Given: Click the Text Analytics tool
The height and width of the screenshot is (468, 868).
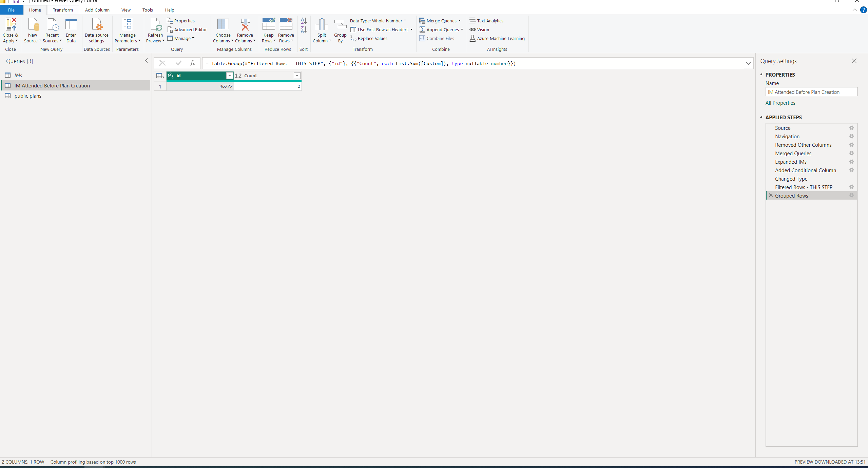Looking at the screenshot, I should (x=486, y=21).
